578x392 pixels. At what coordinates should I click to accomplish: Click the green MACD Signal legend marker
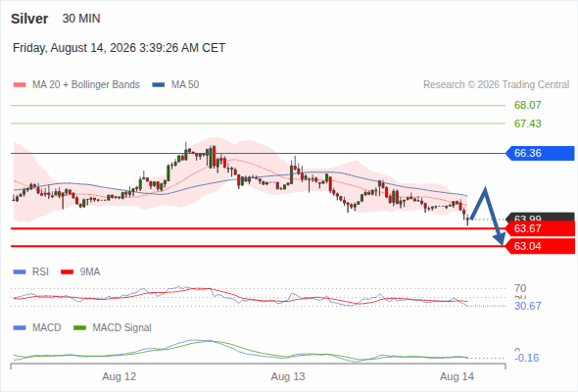pos(79,328)
